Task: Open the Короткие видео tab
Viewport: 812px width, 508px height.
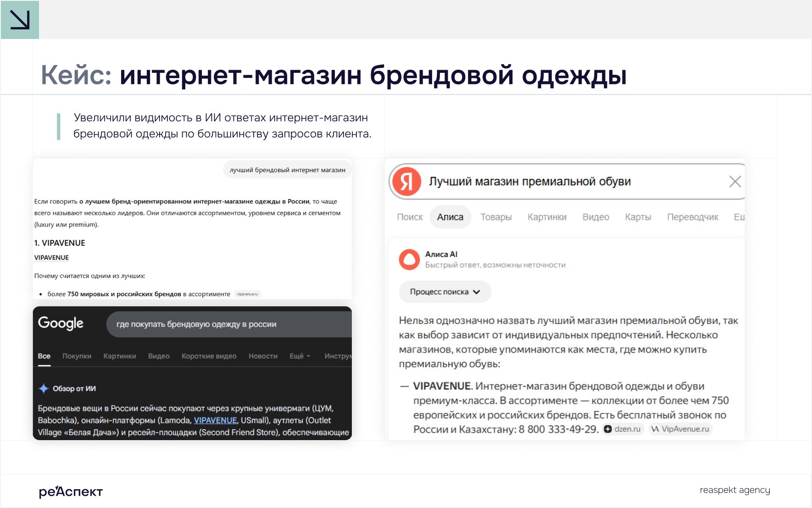Action: pos(209,356)
